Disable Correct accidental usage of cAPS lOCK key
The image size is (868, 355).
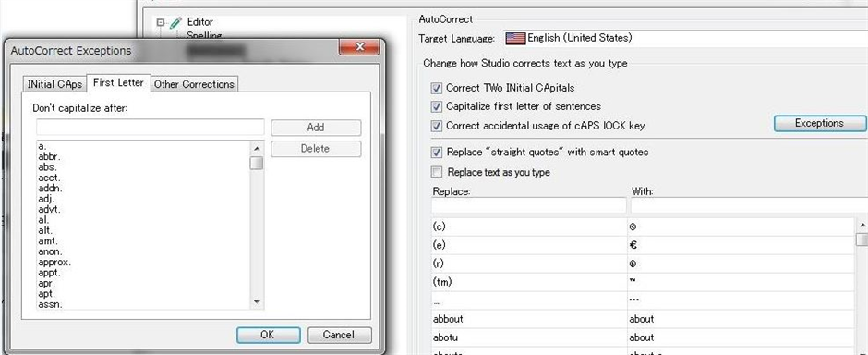[437, 126]
